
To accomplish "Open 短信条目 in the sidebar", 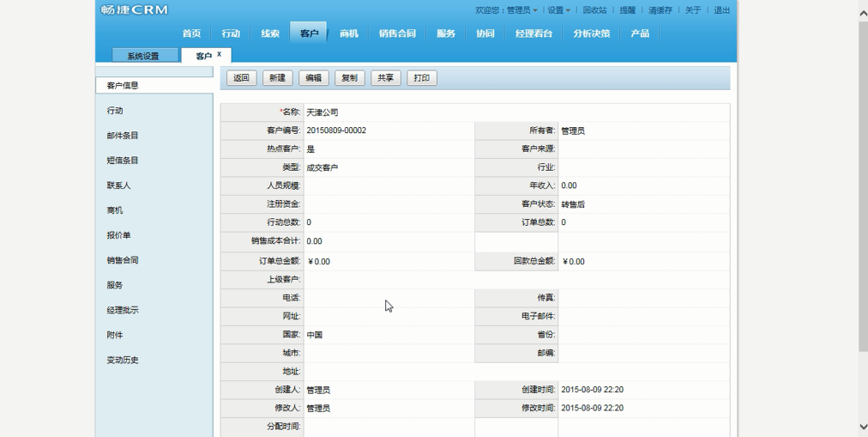I will pyautogui.click(x=123, y=161).
